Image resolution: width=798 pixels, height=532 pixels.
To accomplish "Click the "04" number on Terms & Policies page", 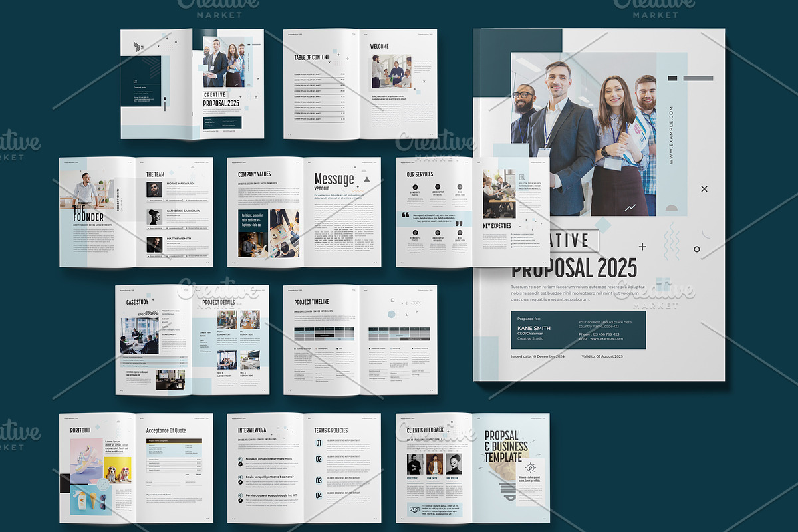I will pyautogui.click(x=319, y=495).
